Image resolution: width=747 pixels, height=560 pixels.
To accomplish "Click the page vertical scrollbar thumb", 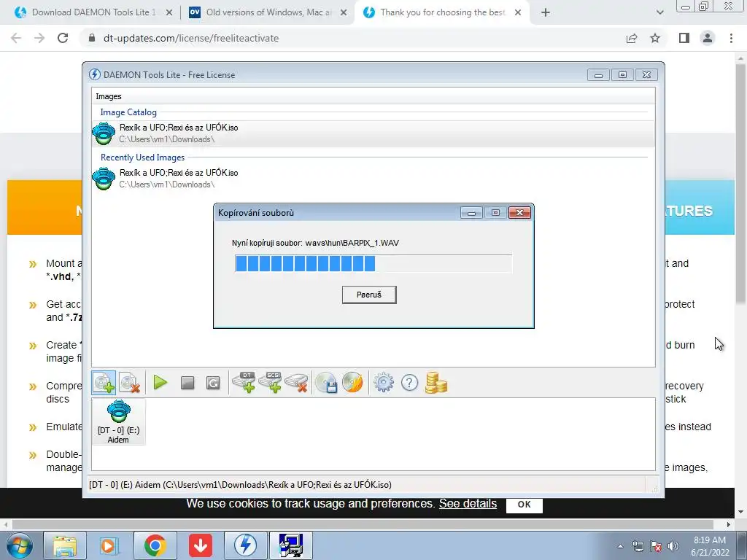I will [741, 183].
